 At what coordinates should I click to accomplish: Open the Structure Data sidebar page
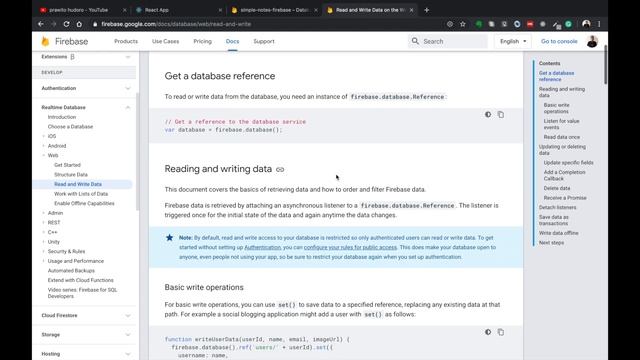pos(71,175)
